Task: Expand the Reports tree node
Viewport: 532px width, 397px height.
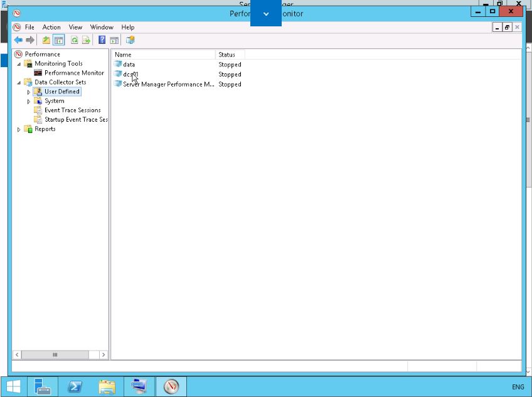Action: click(x=19, y=129)
